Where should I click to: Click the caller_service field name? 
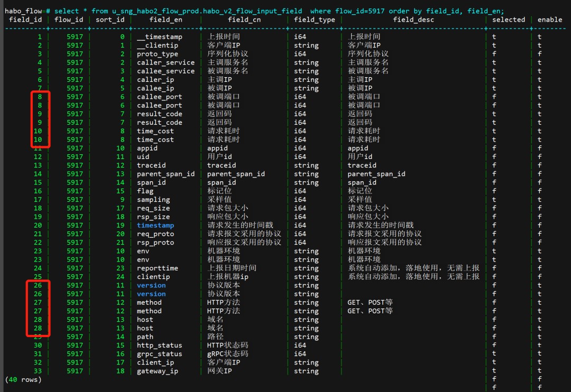(165, 62)
